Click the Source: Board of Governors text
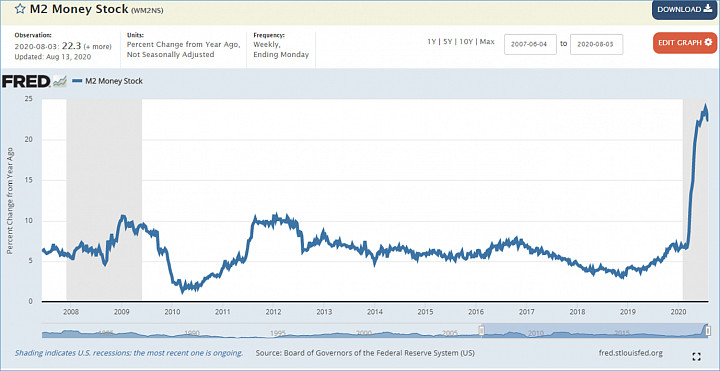The image size is (720, 371). click(365, 353)
